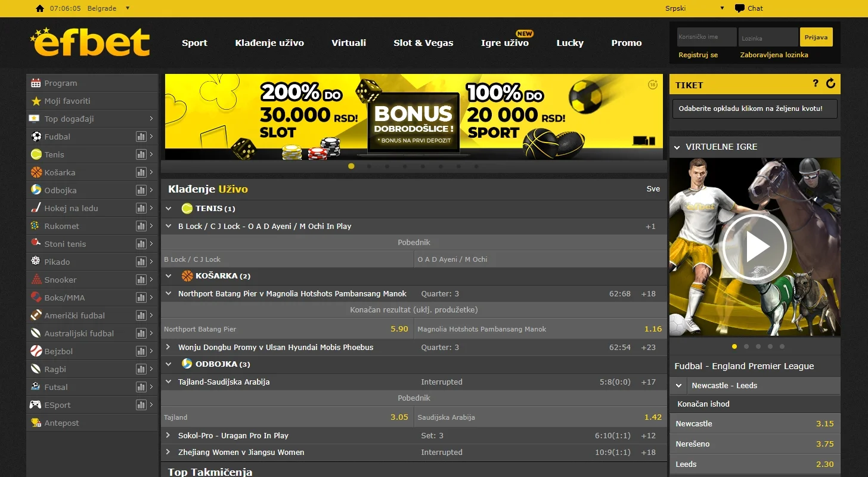This screenshot has width=868, height=477.
Task: Expand the Wonju Dongbu Promy match row
Action: (169, 347)
